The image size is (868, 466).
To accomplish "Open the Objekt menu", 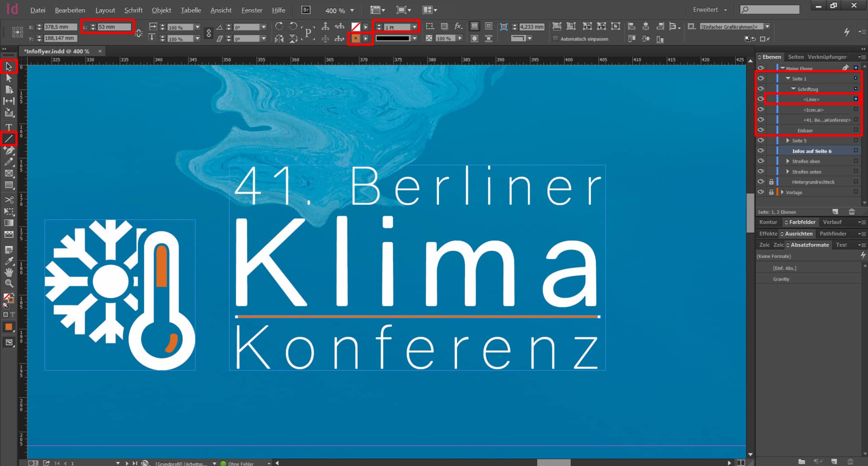I will pyautogui.click(x=161, y=10).
